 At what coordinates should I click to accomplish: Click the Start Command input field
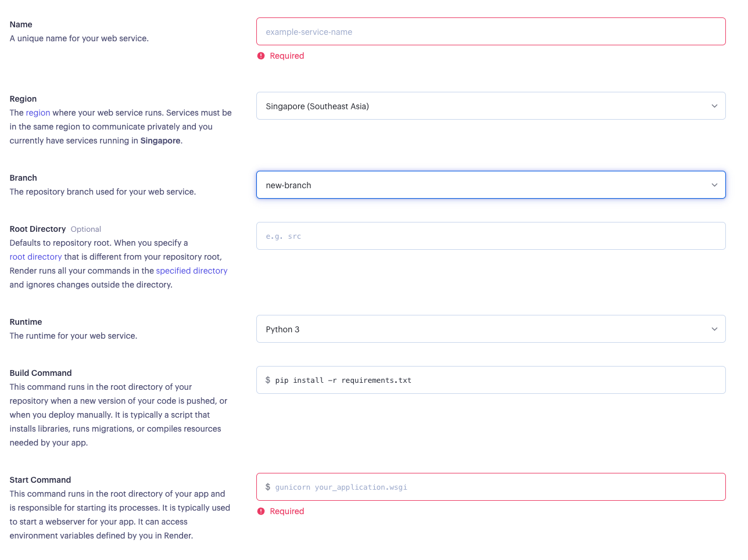[x=491, y=487]
